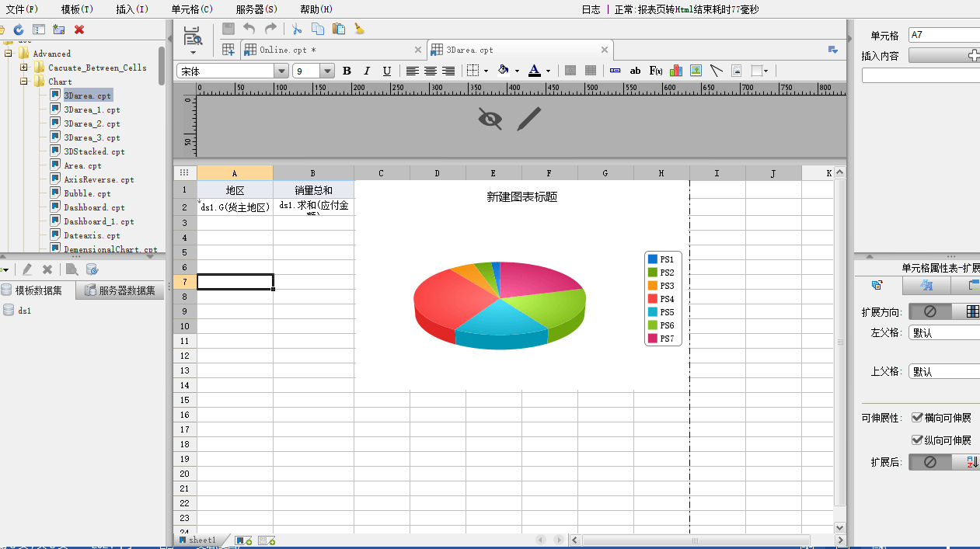The image size is (980, 549).
Task: Click the new template grid icon
Action: [228, 50]
